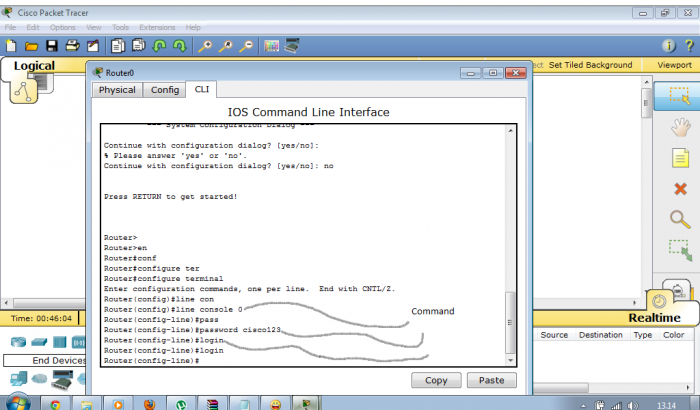The image size is (700, 410).
Task: Open help with the question mark icon
Action: click(x=689, y=46)
